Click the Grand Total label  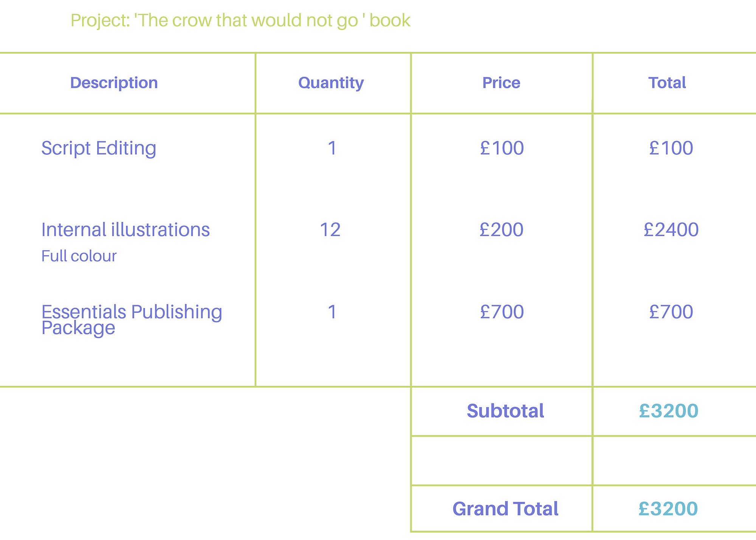(505, 509)
